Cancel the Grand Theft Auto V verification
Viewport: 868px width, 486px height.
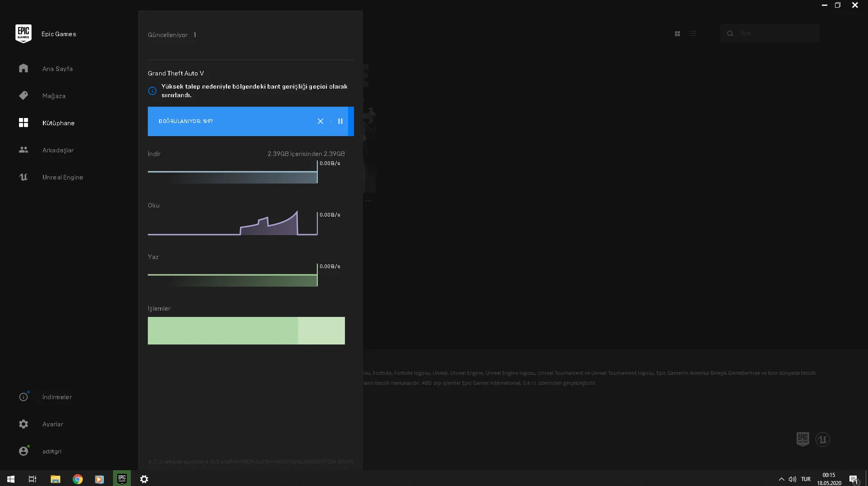coord(321,121)
